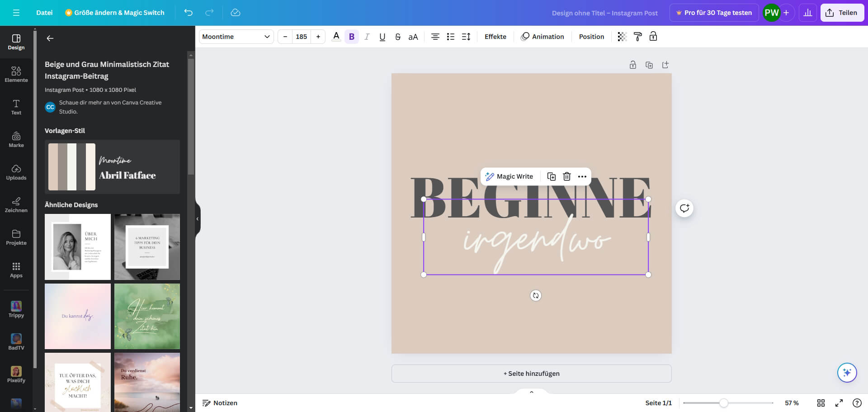Click the Teilen share button
The height and width of the screenshot is (412, 868).
[842, 13]
